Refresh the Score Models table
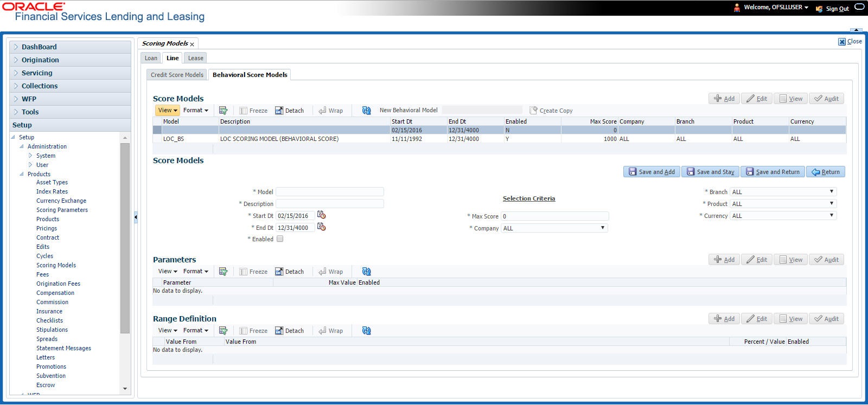868x405 pixels. pyautogui.click(x=367, y=110)
